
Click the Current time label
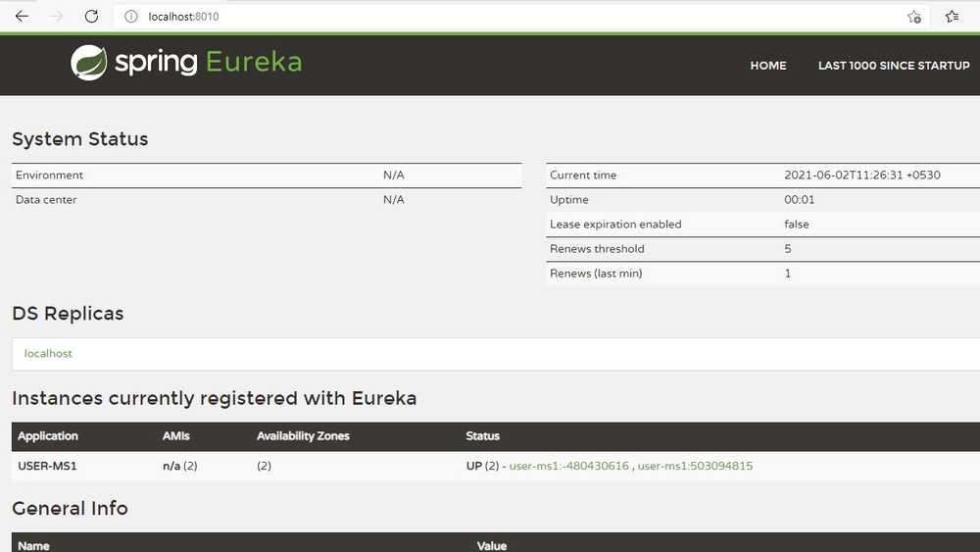click(583, 176)
